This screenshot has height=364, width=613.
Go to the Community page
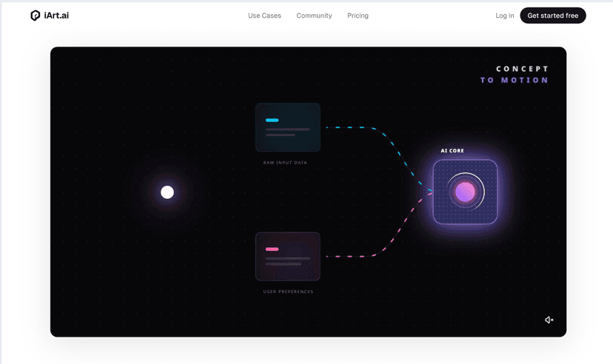(x=314, y=16)
